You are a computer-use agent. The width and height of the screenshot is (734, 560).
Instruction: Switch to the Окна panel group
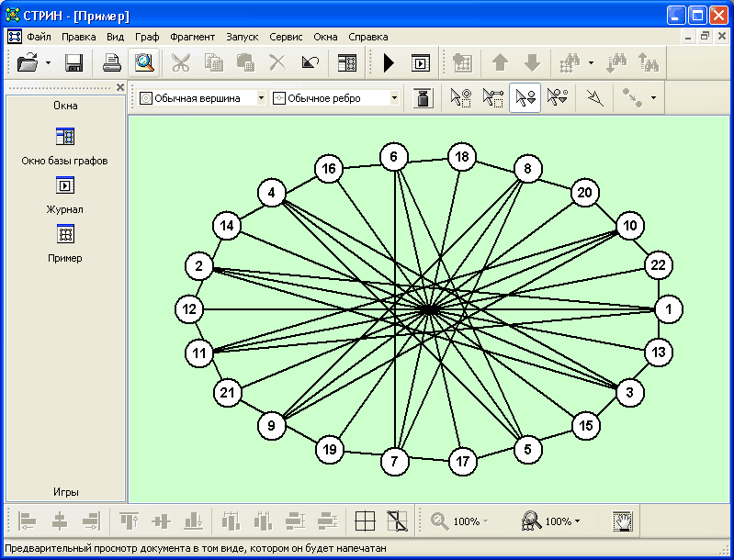[x=65, y=106]
